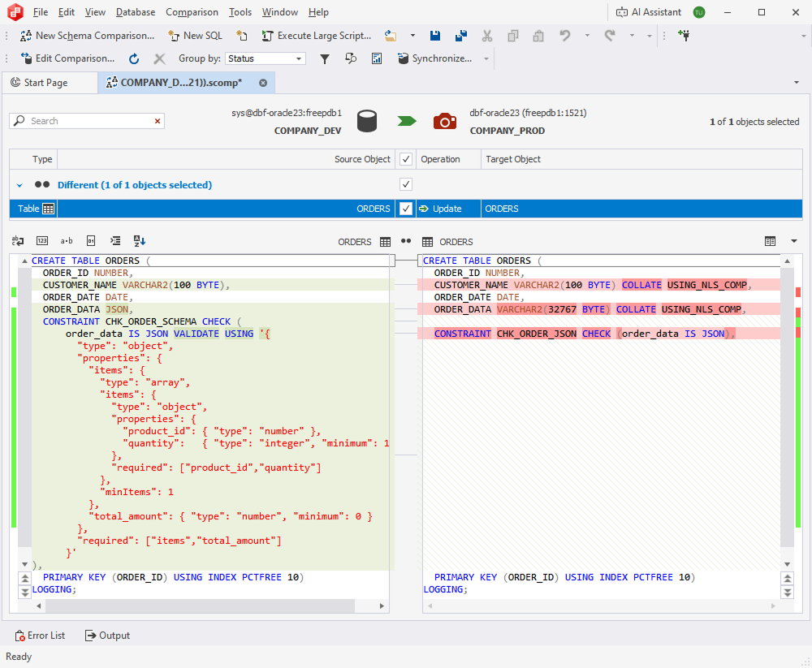Toggle the Different group selection checkbox
The height and width of the screenshot is (668, 812).
(x=405, y=184)
